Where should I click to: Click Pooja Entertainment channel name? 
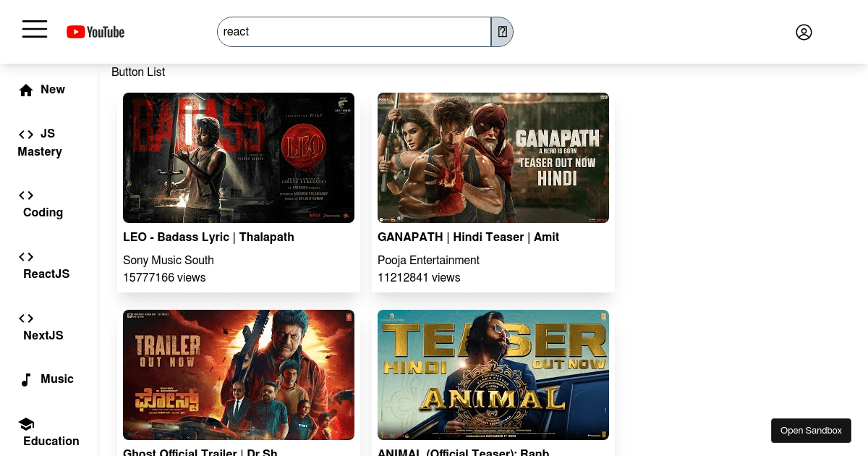pos(428,261)
